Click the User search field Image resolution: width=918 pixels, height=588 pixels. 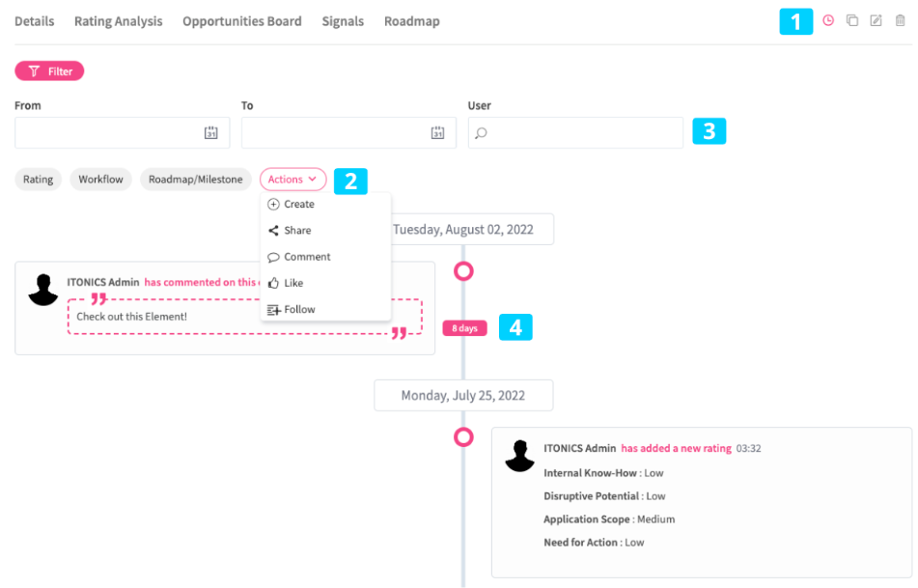click(575, 133)
